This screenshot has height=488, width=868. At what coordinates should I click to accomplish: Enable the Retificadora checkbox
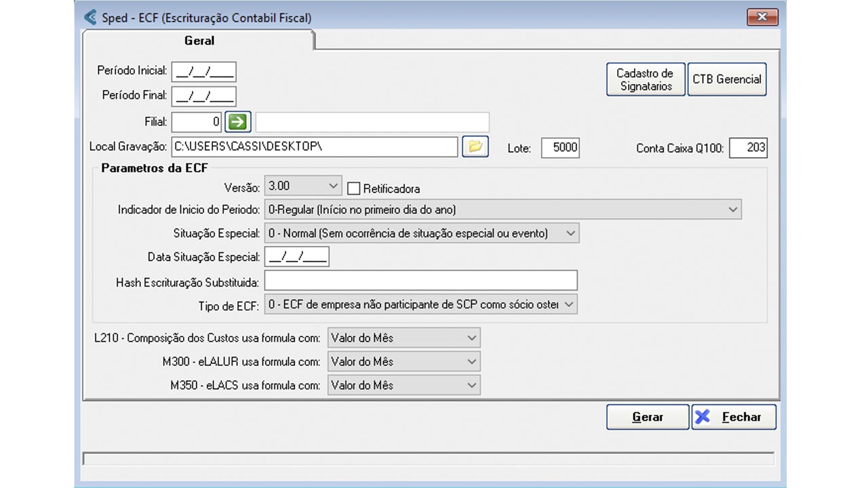tap(354, 188)
